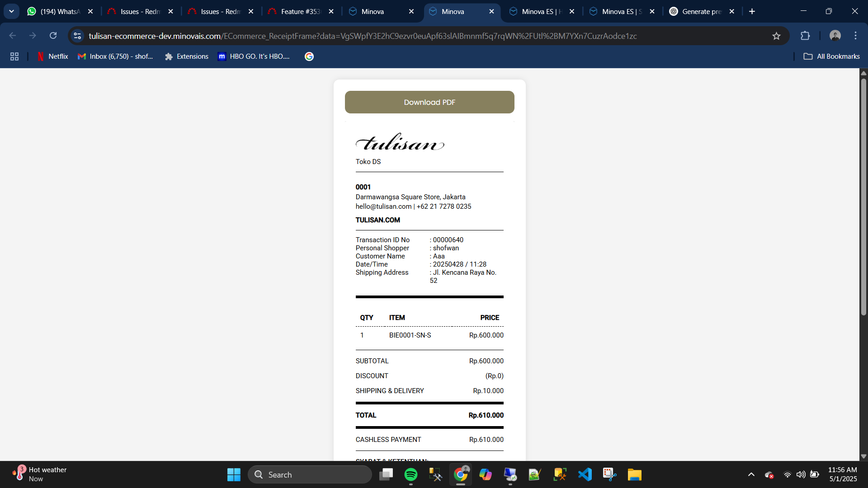Open the Gmail Inbox bookmark

(x=115, y=56)
